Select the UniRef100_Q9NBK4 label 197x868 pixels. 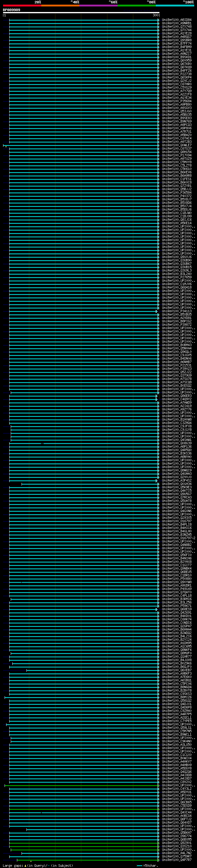point(176,569)
